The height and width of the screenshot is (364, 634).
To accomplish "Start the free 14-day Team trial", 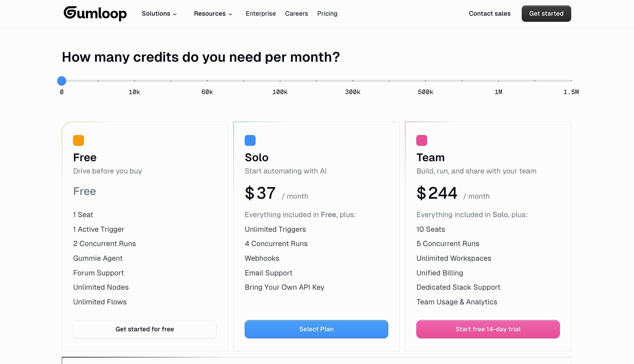I will (x=488, y=329).
